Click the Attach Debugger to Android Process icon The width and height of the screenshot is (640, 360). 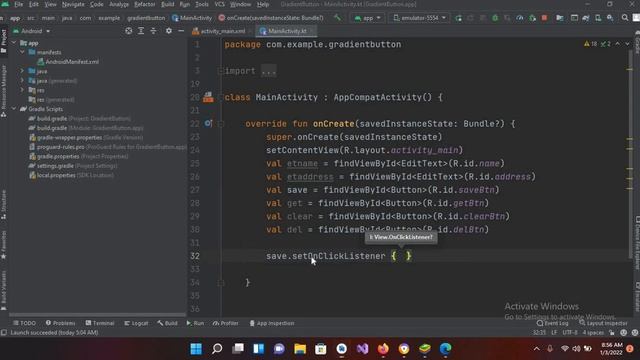pyautogui.click(x=532, y=18)
